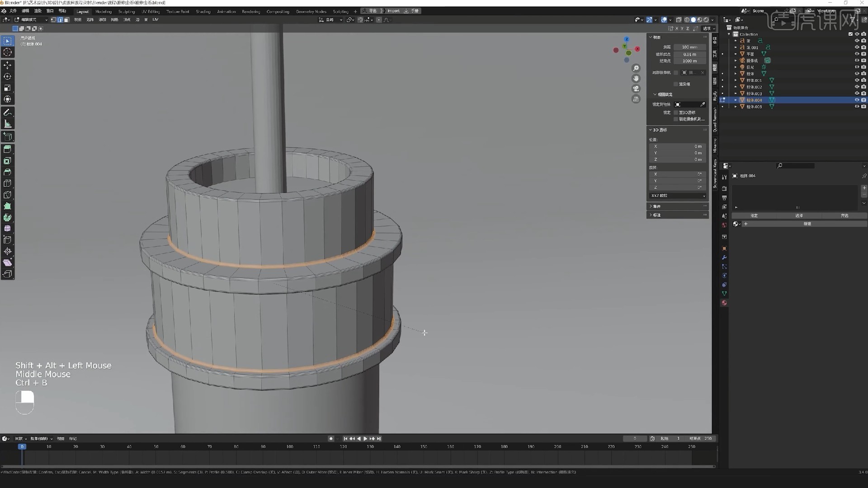Select the Rotate tool
The image size is (868, 488).
point(7,77)
